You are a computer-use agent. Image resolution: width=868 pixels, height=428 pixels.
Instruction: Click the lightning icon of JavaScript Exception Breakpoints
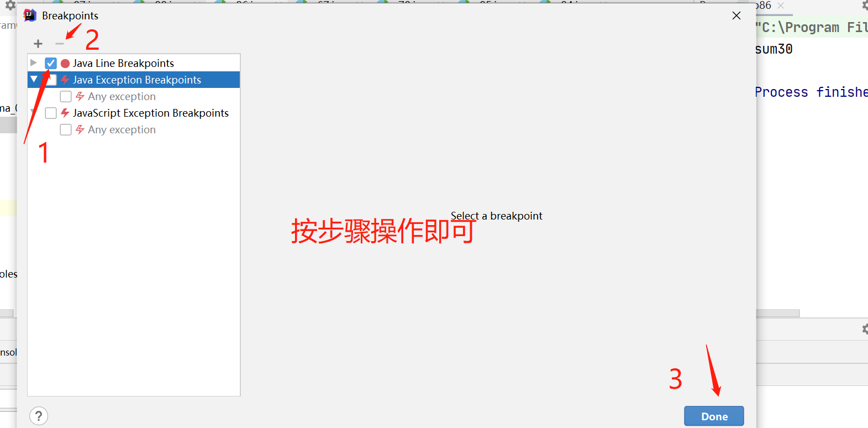point(65,113)
